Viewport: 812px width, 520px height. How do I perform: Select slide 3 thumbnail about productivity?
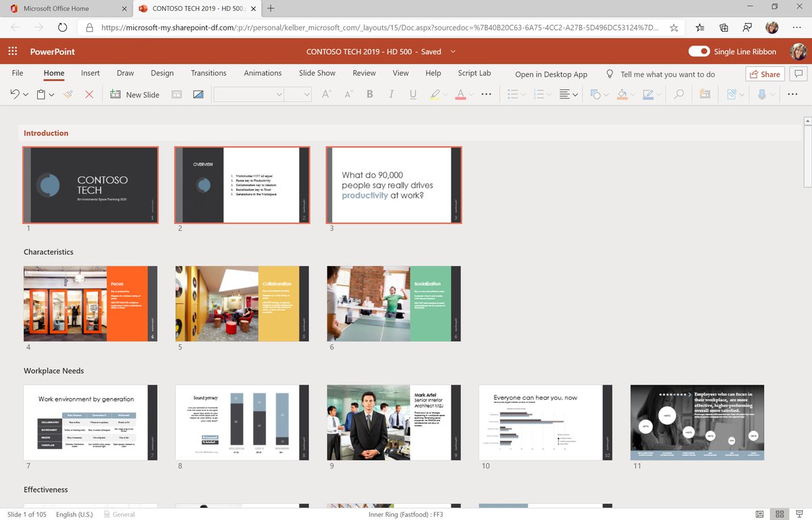coord(394,184)
